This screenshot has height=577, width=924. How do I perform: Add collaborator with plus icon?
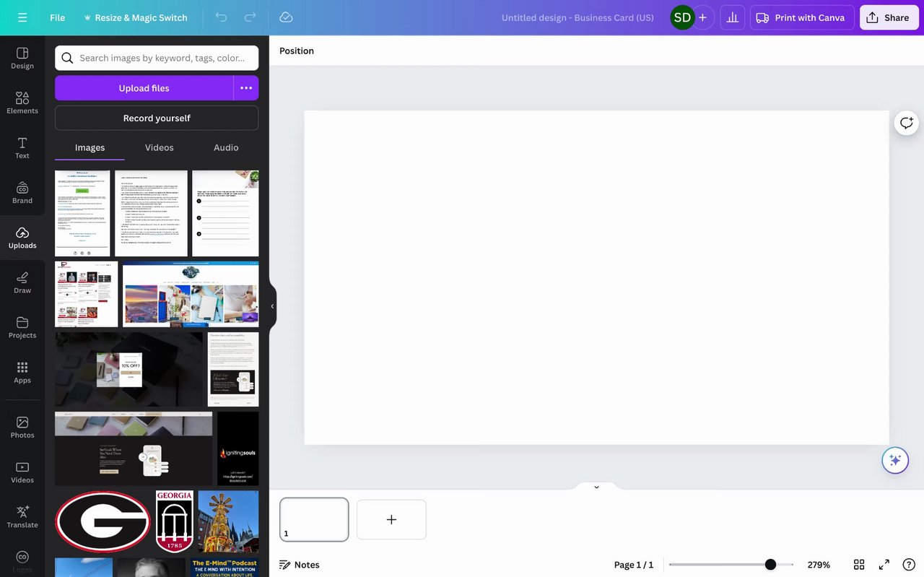[702, 17]
